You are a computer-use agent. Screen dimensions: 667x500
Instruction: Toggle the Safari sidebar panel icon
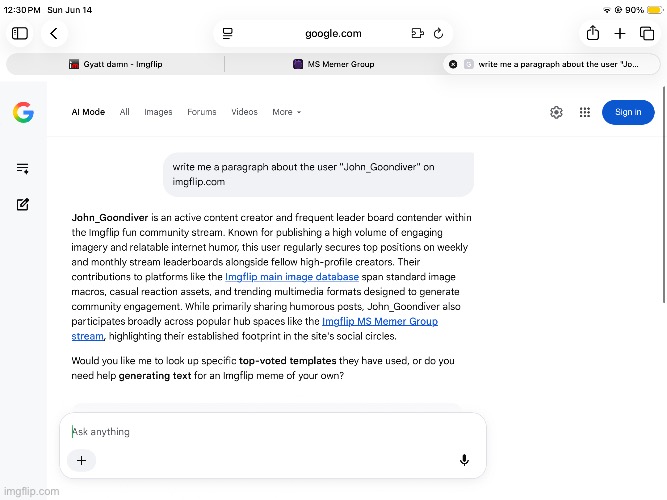pos(20,33)
